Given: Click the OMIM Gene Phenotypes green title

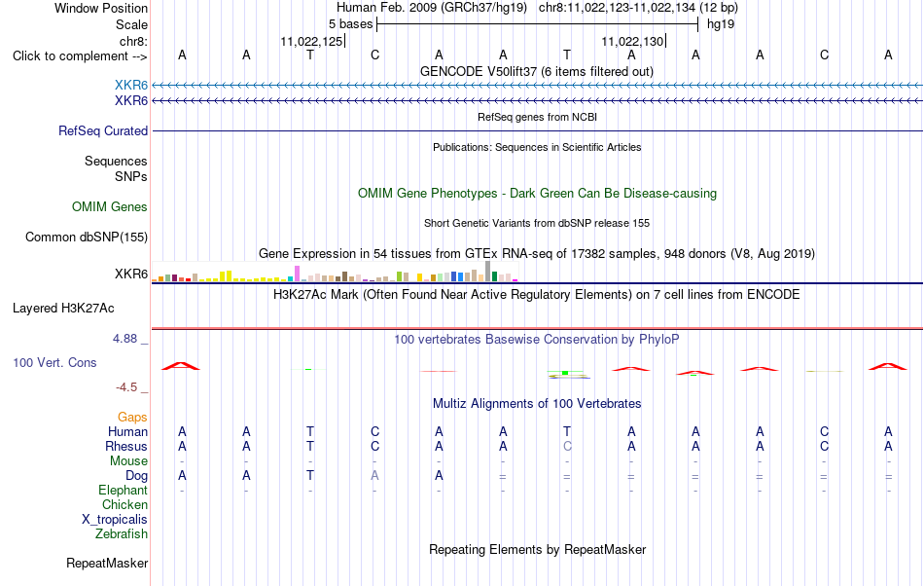Looking at the screenshot, I should point(537,194).
